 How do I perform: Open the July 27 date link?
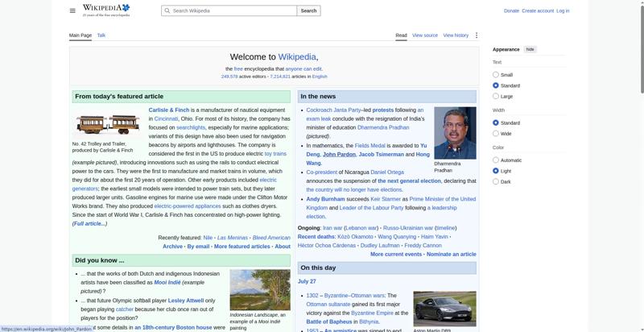(307, 281)
